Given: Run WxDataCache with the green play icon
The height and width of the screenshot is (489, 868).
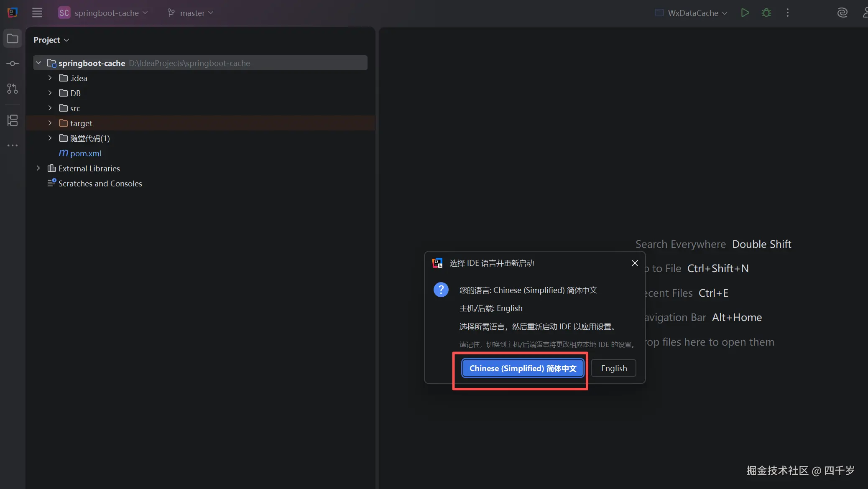Looking at the screenshot, I should [x=745, y=13].
